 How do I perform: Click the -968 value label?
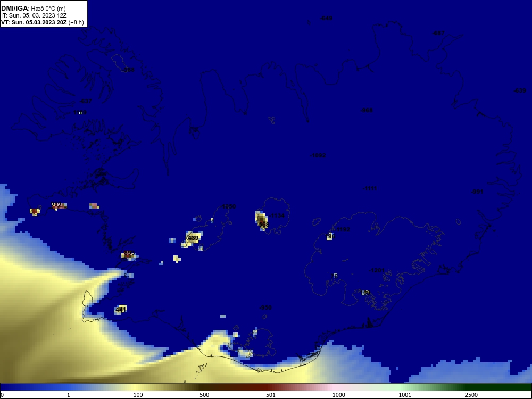click(x=367, y=110)
